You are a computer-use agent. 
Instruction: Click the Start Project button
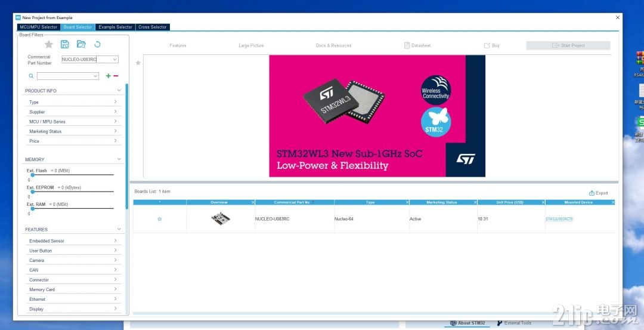[568, 45]
